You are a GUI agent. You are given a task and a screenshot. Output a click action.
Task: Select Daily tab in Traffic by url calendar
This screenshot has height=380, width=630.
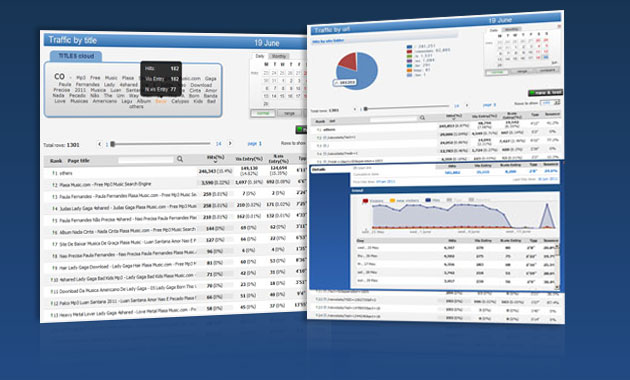click(494, 30)
